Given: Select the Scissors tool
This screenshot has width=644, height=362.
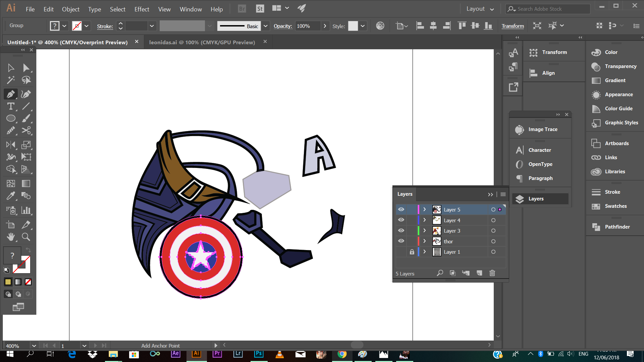Looking at the screenshot, I should [26, 130].
